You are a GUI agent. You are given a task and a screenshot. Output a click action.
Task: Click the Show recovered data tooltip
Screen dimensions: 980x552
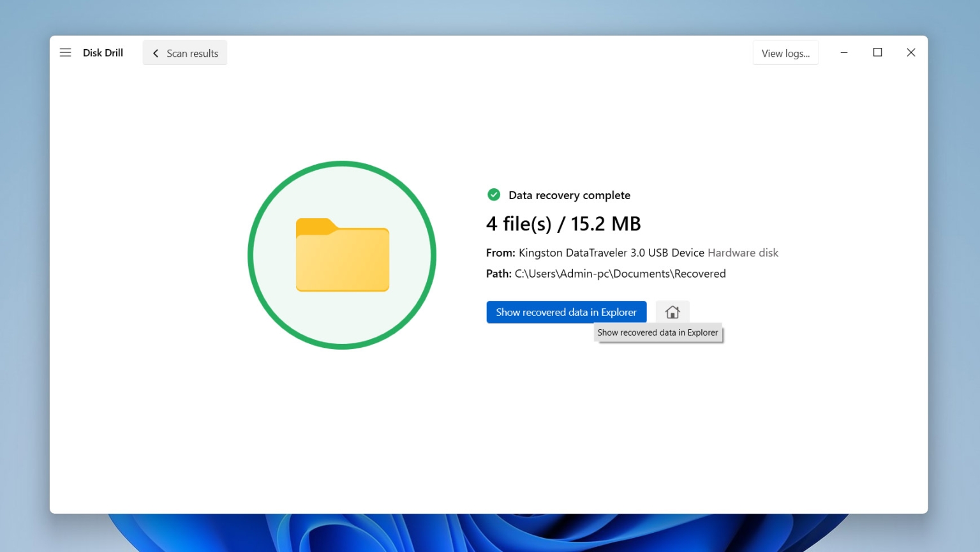click(658, 332)
